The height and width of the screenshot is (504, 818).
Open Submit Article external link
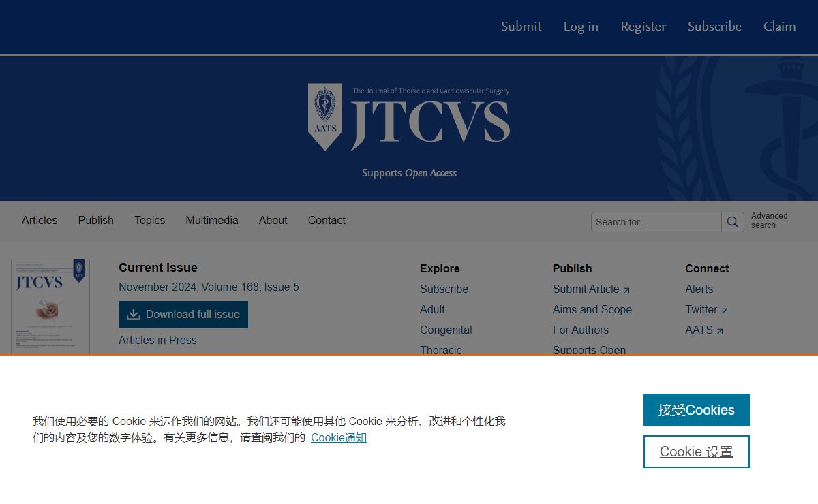(591, 289)
